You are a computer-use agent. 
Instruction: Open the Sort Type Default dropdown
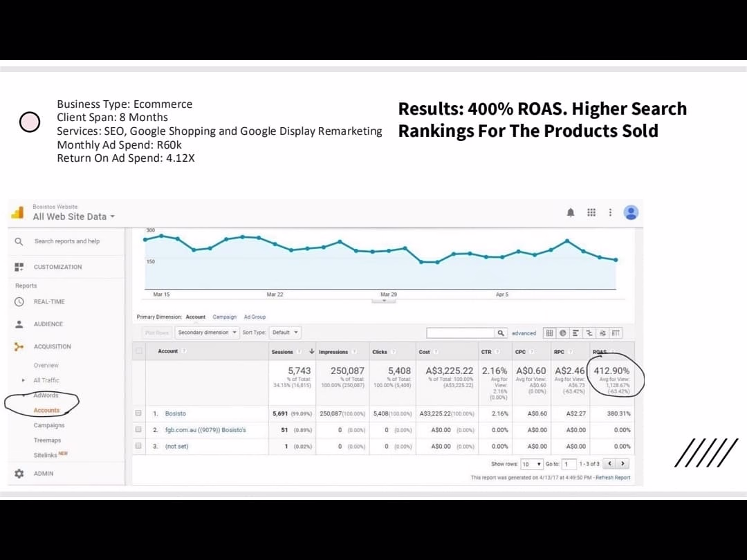coord(284,333)
